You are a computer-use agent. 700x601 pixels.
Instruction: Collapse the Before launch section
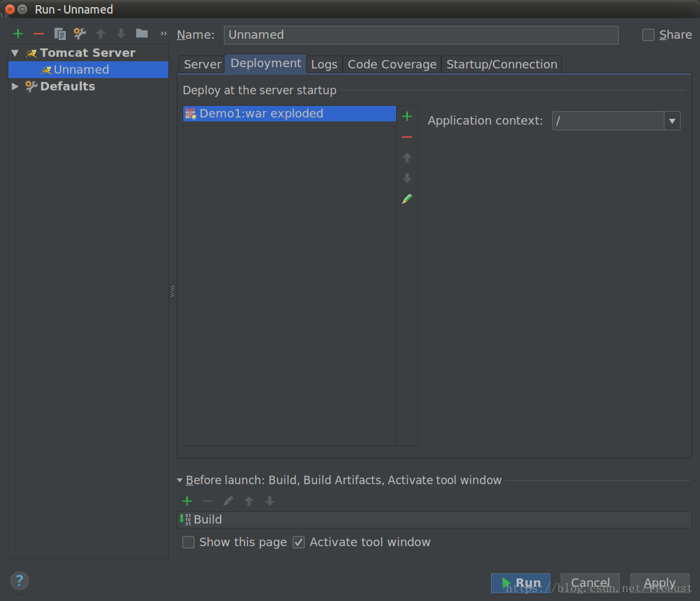pos(179,480)
